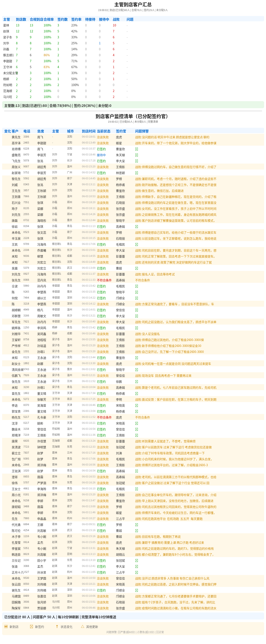Click customer name 陶保军
266x644 pixels.
click(x=16, y=608)
